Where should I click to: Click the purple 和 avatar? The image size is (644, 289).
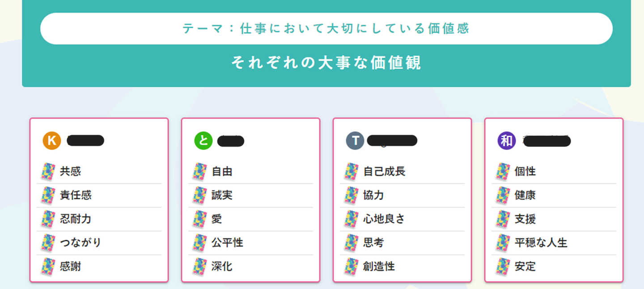[x=507, y=140]
